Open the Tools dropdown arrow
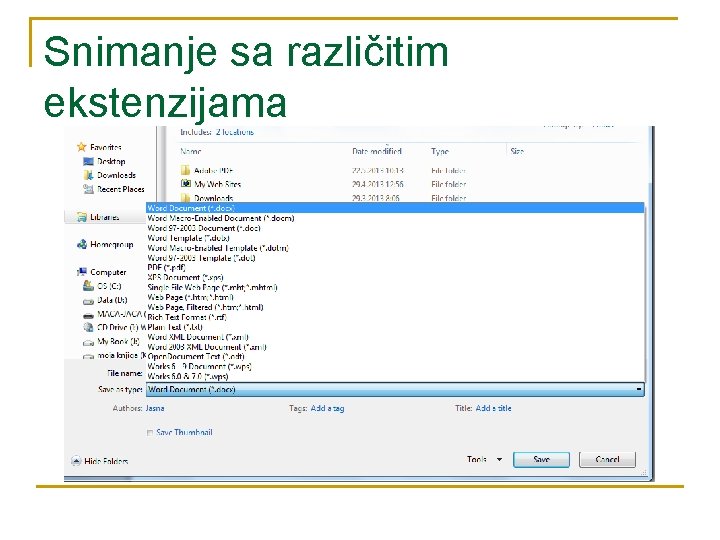The image size is (720, 540). (x=499, y=459)
